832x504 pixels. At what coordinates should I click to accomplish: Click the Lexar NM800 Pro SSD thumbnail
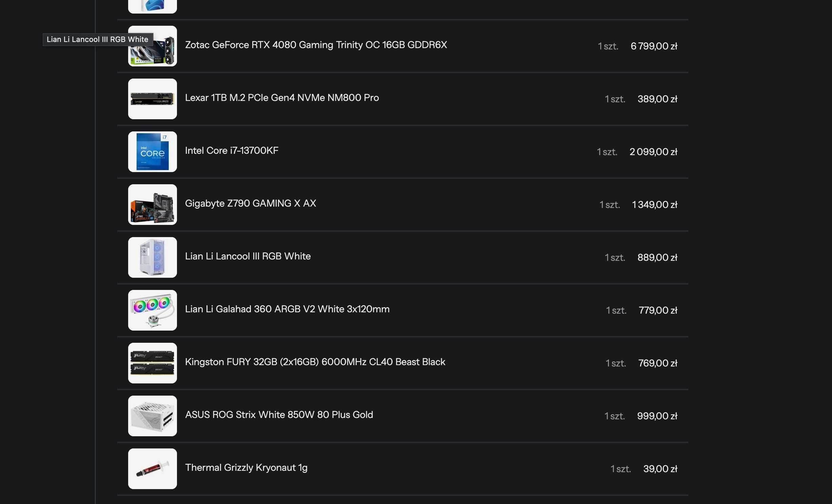(152, 99)
